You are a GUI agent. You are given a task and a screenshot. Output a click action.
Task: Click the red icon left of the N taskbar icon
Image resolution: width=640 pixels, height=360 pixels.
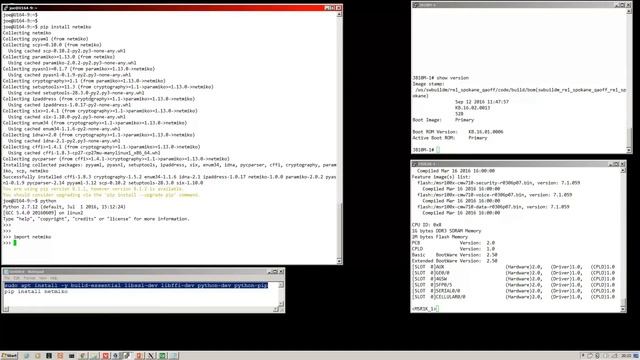pyautogui.click(x=139, y=356)
